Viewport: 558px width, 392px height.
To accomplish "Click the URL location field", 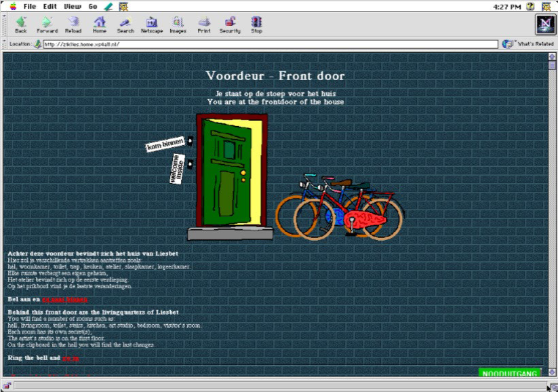I will click(271, 44).
